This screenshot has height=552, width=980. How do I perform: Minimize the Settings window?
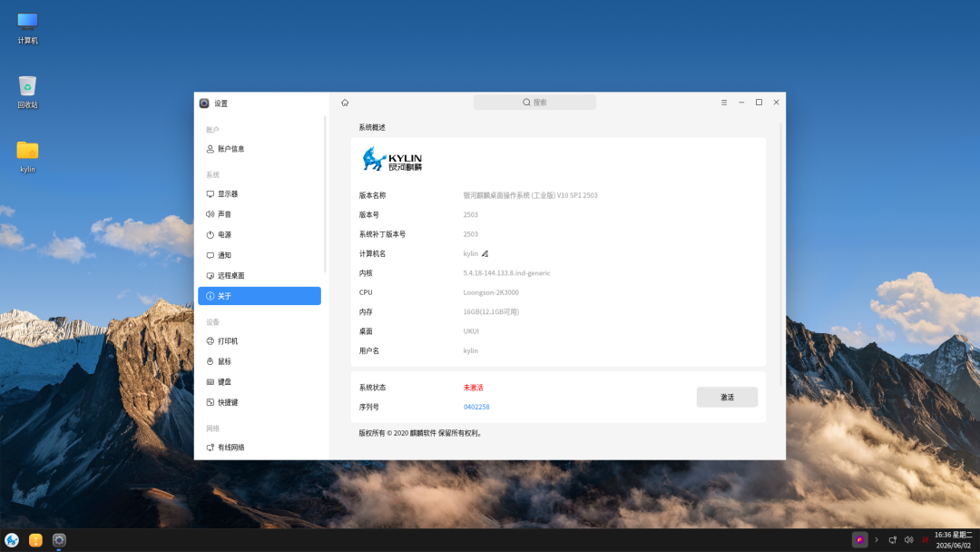(x=741, y=103)
